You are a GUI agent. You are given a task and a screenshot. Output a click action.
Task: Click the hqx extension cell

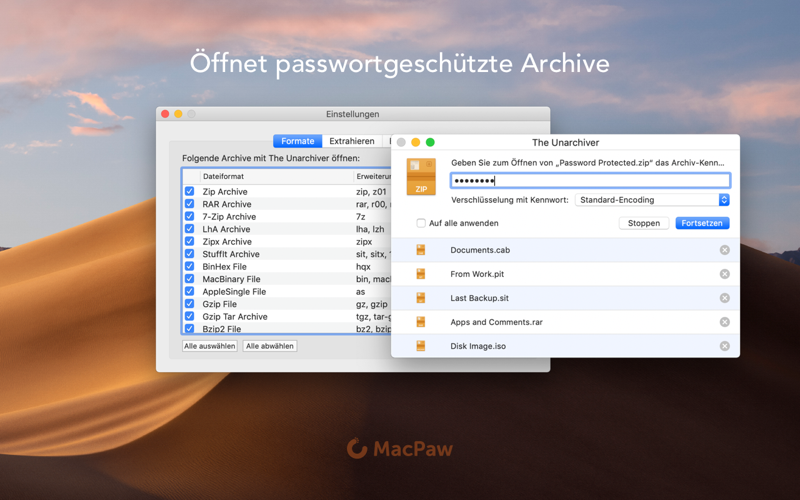point(363,266)
